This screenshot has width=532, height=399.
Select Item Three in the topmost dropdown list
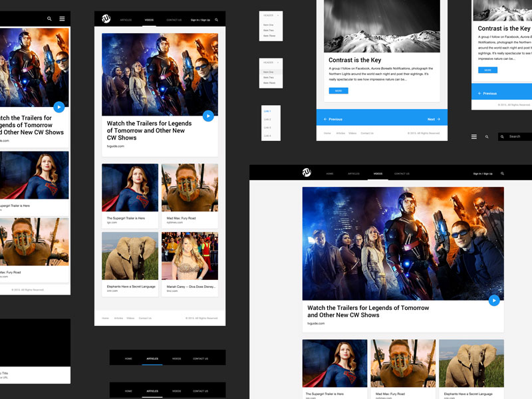(x=269, y=36)
